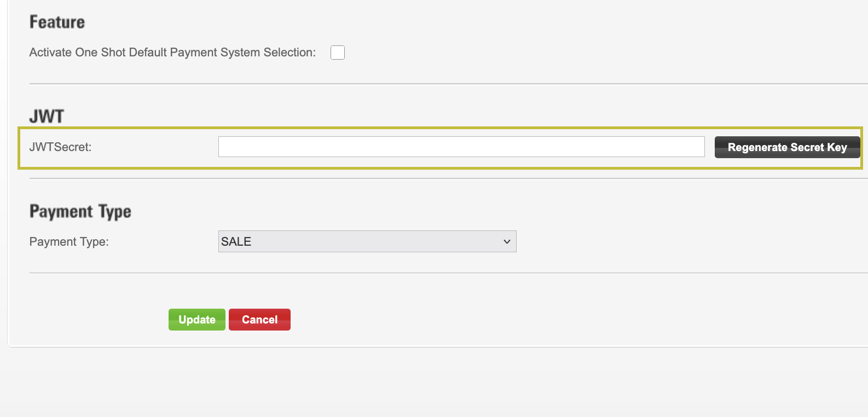
Task: Click the "JWT" section heading
Action: coord(47,117)
